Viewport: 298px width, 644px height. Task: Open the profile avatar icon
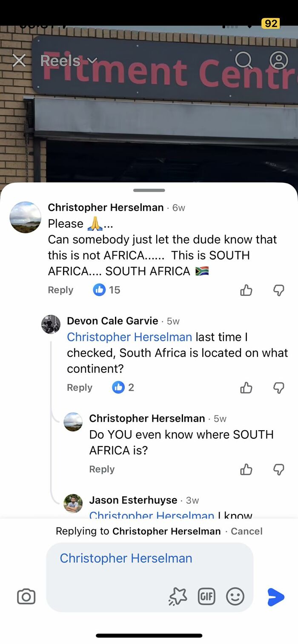[279, 61]
